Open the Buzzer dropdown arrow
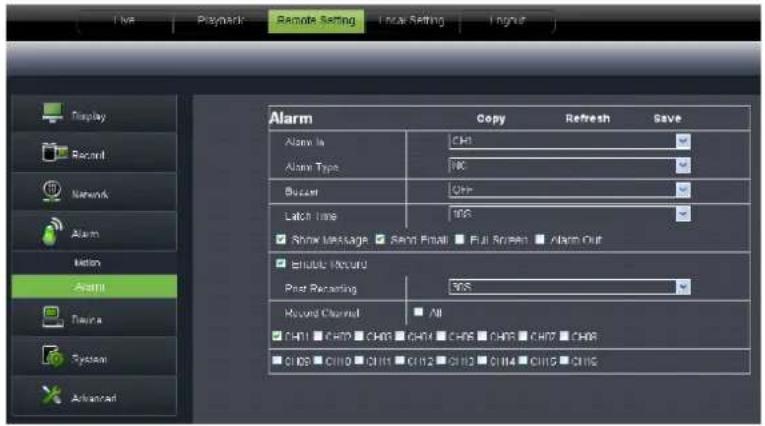 [x=683, y=190]
